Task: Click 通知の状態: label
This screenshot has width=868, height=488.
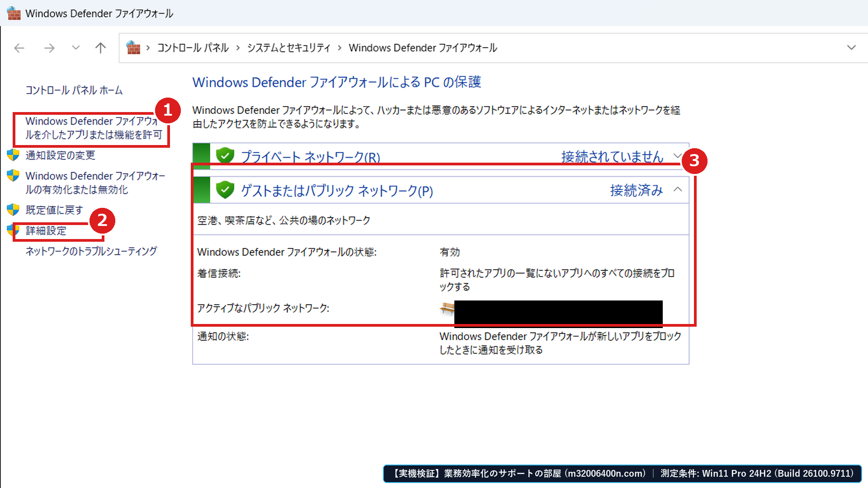Action: (223, 336)
